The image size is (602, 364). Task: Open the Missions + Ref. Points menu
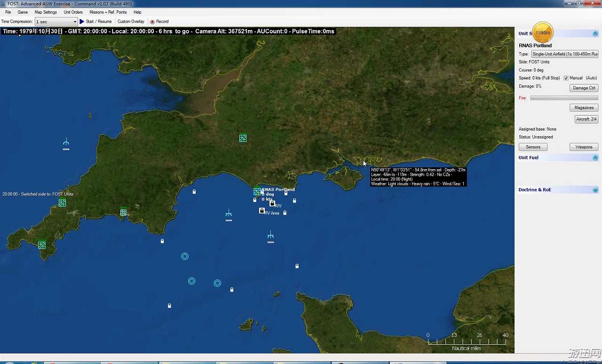pos(108,12)
